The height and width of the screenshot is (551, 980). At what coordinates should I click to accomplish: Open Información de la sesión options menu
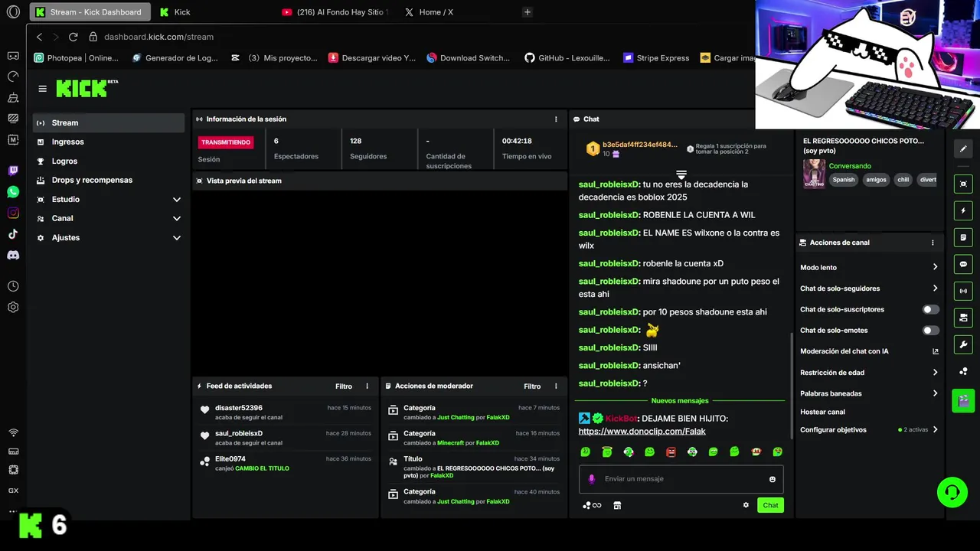click(556, 119)
